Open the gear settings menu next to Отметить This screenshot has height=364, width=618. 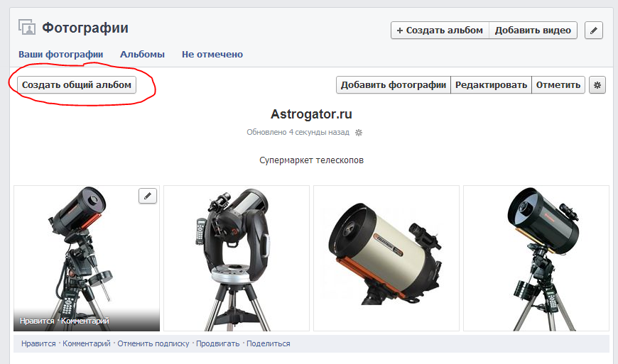click(597, 85)
